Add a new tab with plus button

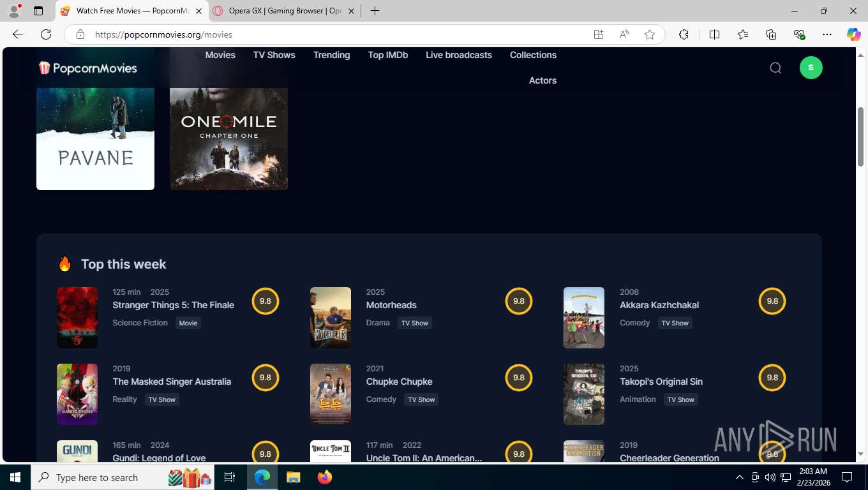[x=375, y=11]
